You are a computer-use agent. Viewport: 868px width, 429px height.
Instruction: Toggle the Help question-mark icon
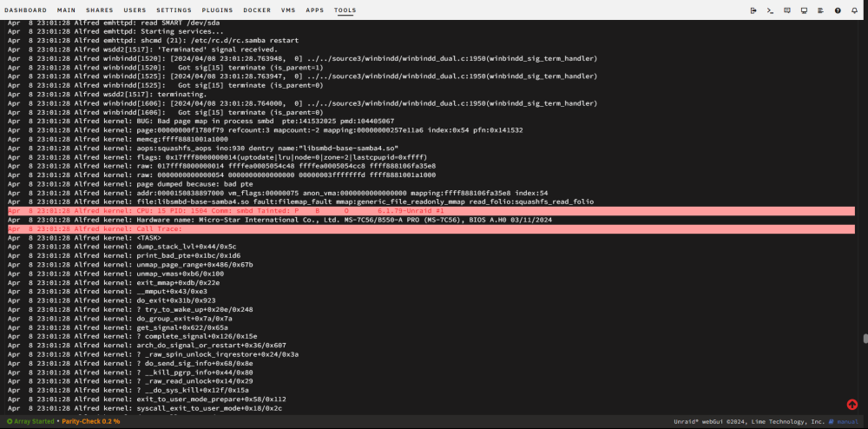click(x=838, y=10)
